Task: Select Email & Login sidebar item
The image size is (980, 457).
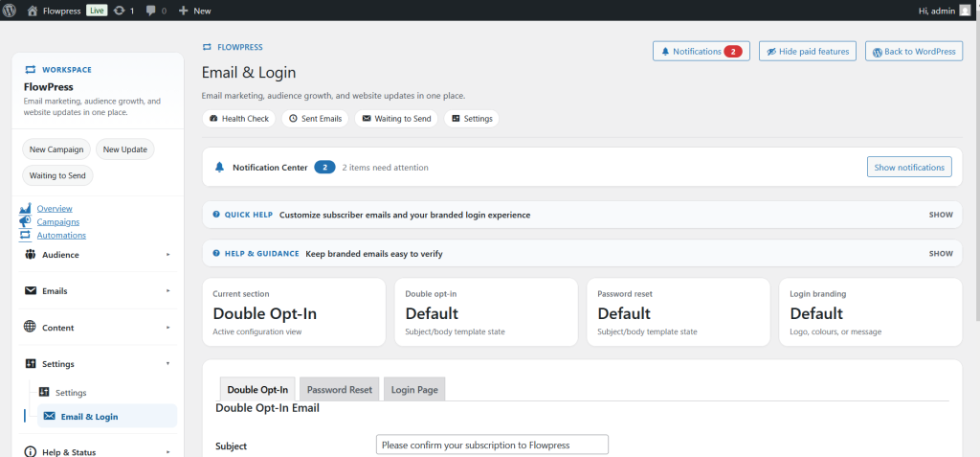Action: click(107, 417)
